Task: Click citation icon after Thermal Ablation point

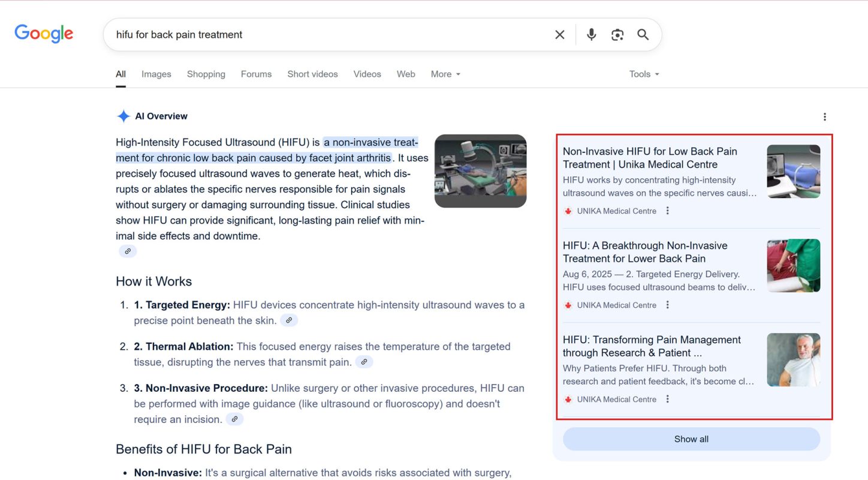Action: [x=364, y=361]
